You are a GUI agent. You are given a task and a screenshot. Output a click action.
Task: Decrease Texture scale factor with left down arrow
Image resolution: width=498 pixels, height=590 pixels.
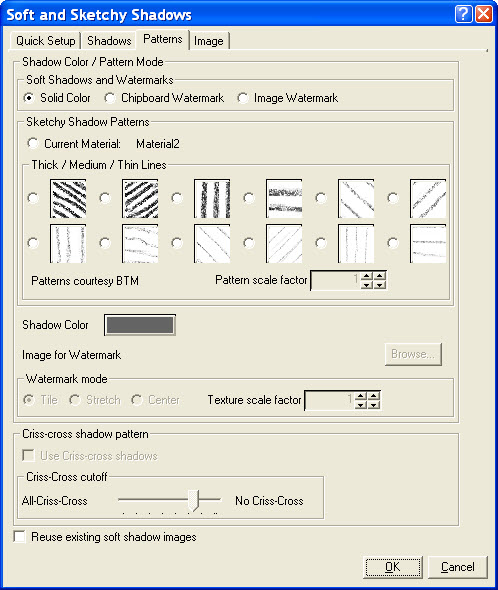[361, 405]
